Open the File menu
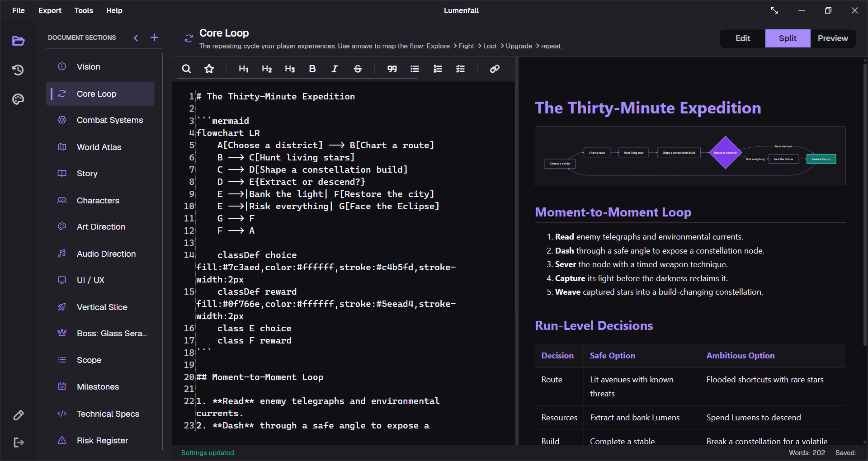 [19, 10]
